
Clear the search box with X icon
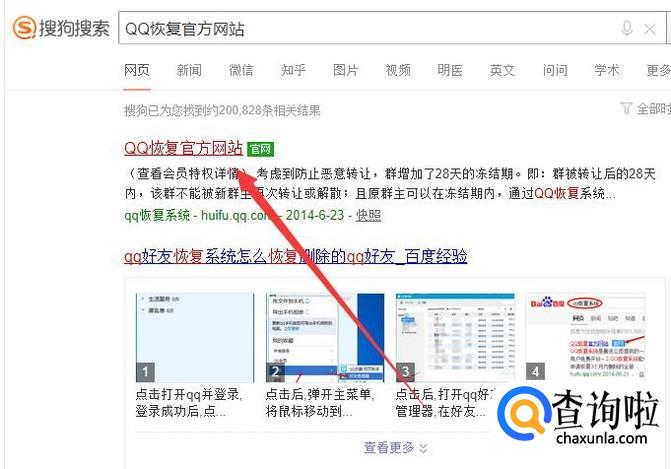tap(650, 29)
